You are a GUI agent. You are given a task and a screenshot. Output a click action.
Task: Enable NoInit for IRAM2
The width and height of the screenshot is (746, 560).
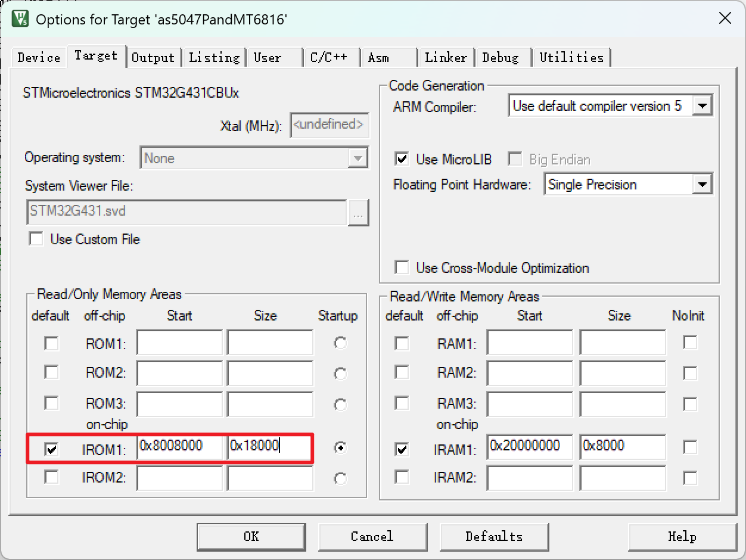click(690, 477)
